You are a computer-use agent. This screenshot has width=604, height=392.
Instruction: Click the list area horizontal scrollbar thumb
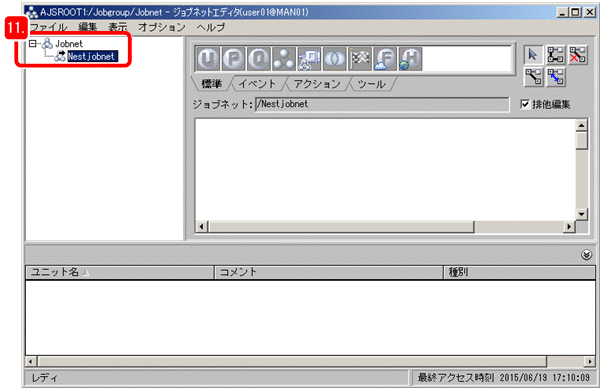click(x=292, y=362)
